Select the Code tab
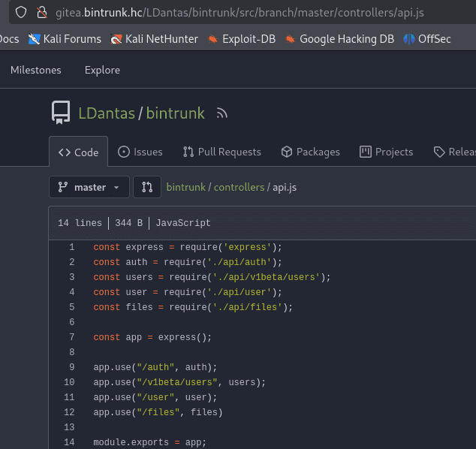This screenshot has width=476, height=449. (79, 152)
